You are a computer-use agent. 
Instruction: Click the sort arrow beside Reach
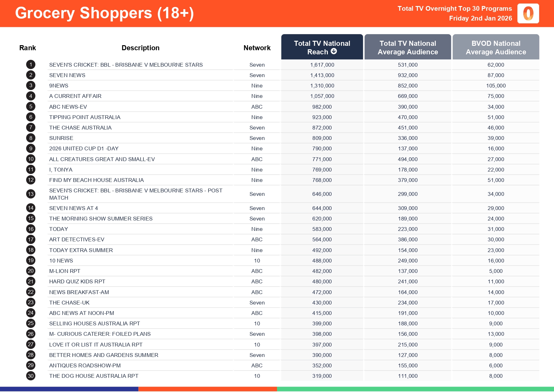(x=334, y=51)
